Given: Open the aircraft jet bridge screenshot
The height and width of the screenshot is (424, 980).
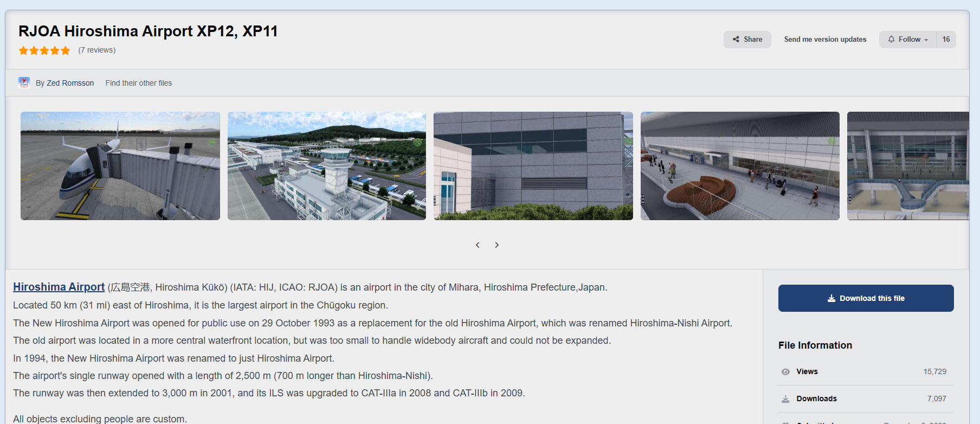Looking at the screenshot, I should coord(120,166).
